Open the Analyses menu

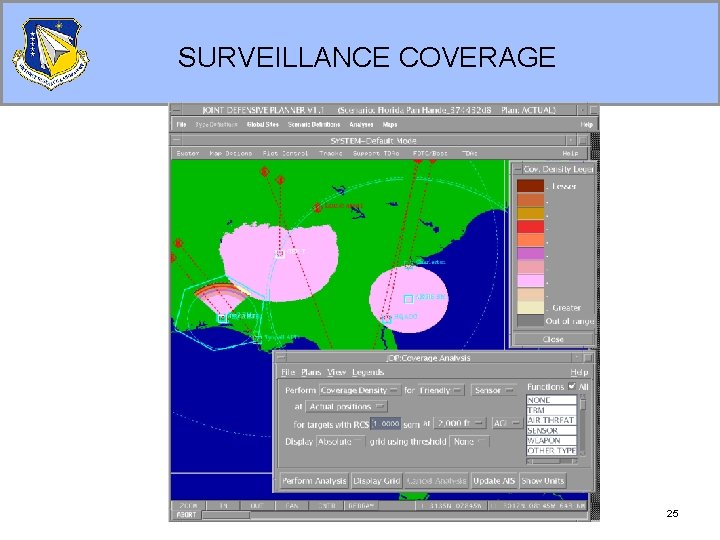[x=361, y=124]
